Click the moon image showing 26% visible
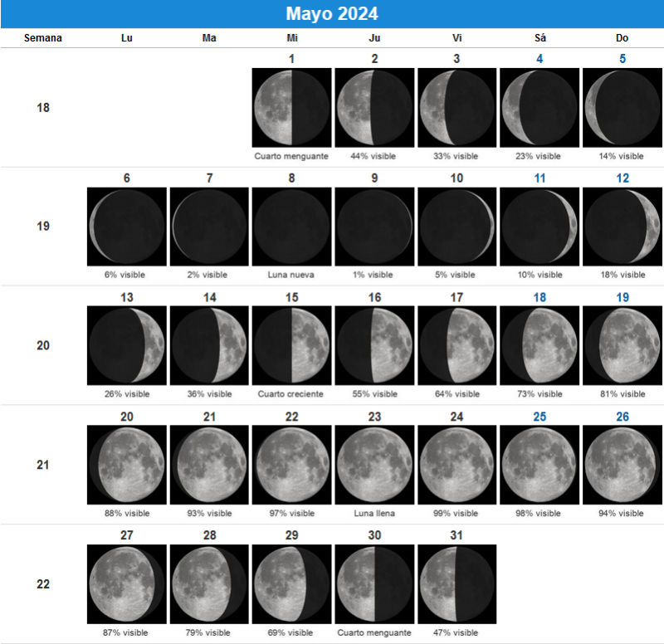This screenshot has height=644, width=664. [126, 345]
